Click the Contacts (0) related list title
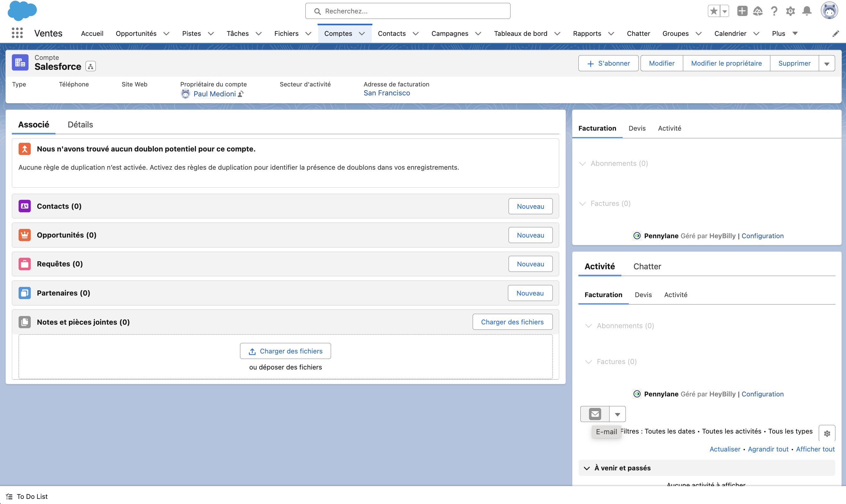The width and height of the screenshot is (846, 504). (59, 207)
